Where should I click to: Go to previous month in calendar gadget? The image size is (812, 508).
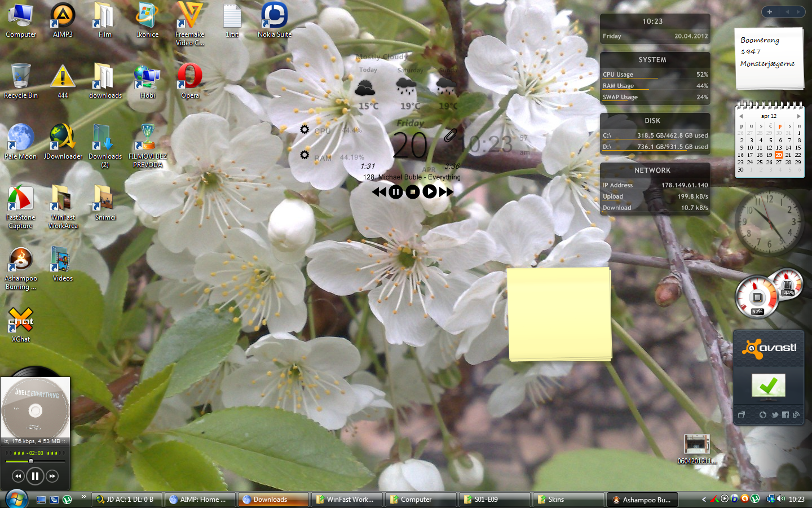tap(741, 116)
